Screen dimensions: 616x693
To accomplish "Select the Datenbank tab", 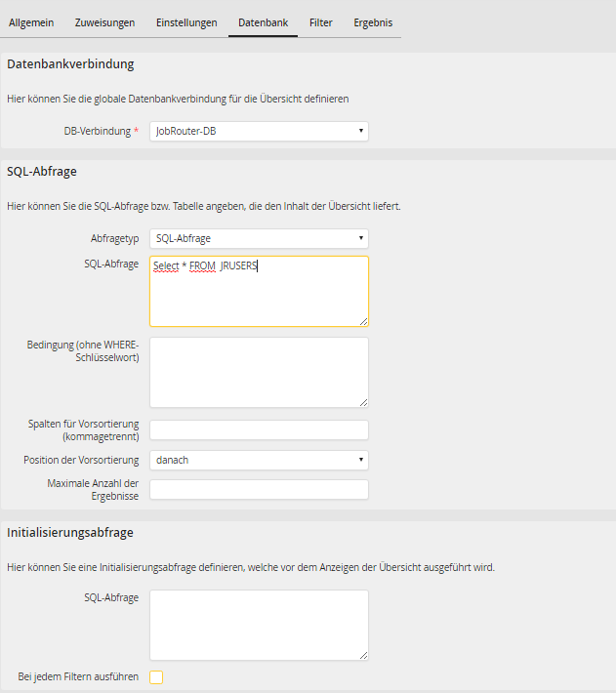I will pyautogui.click(x=263, y=22).
